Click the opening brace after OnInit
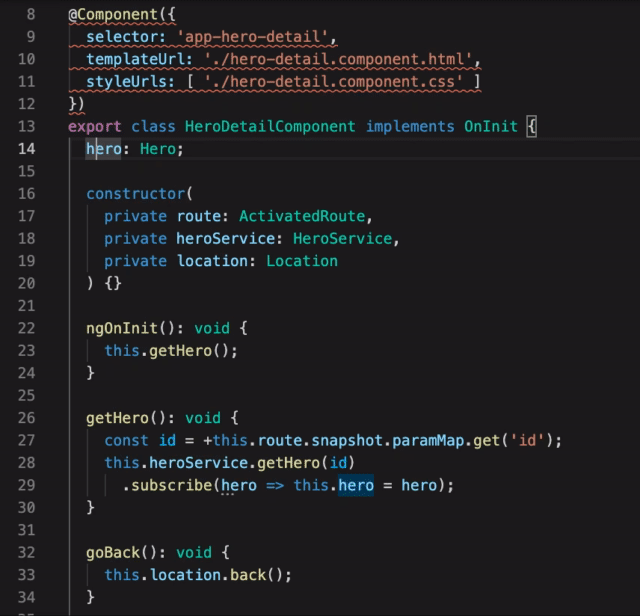The image size is (640, 616). pyautogui.click(x=531, y=127)
